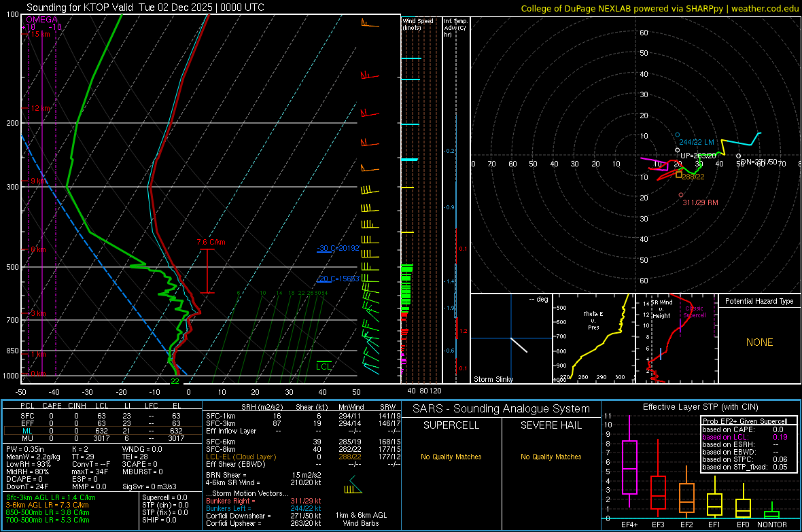802x532 pixels.
Task: Click the Corfidi Downshear = 271/50 kt line
Action: pyautogui.click(x=264, y=516)
